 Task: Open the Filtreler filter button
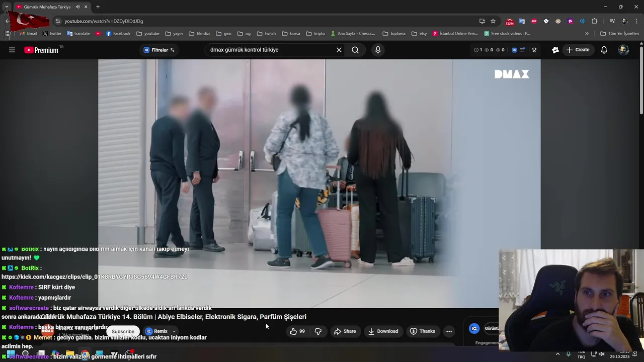point(159,50)
